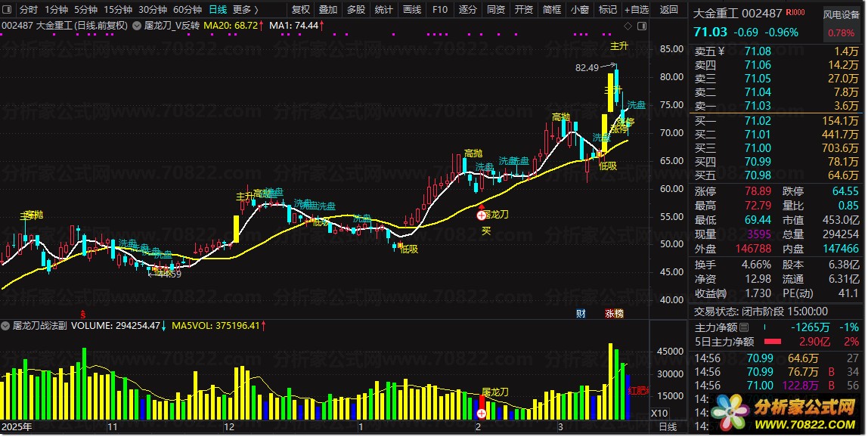This screenshot has width=868, height=437.
Task: Click the 卖一 price 71.03
Action: coord(758,106)
